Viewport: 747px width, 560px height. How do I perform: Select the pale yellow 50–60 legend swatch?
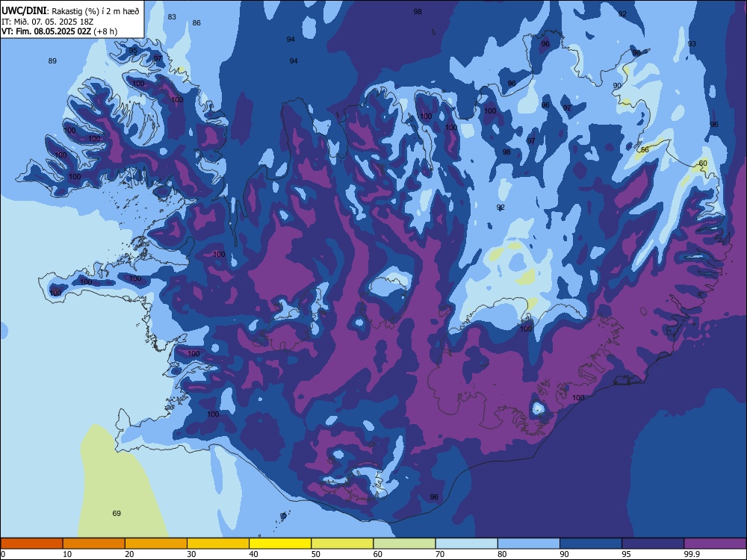342,544
